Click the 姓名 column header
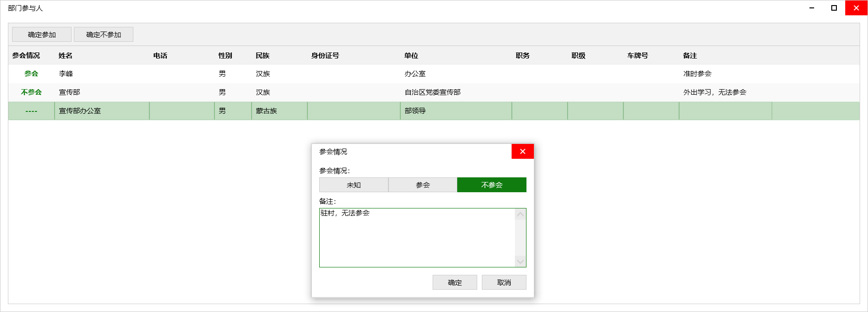 pos(66,56)
